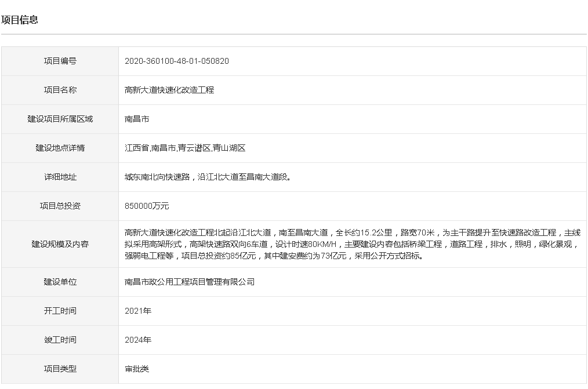Screen dimensions: 588x389
Task: Click company 南昌市政公用工程项目管理有限公司
Action: [190, 282]
